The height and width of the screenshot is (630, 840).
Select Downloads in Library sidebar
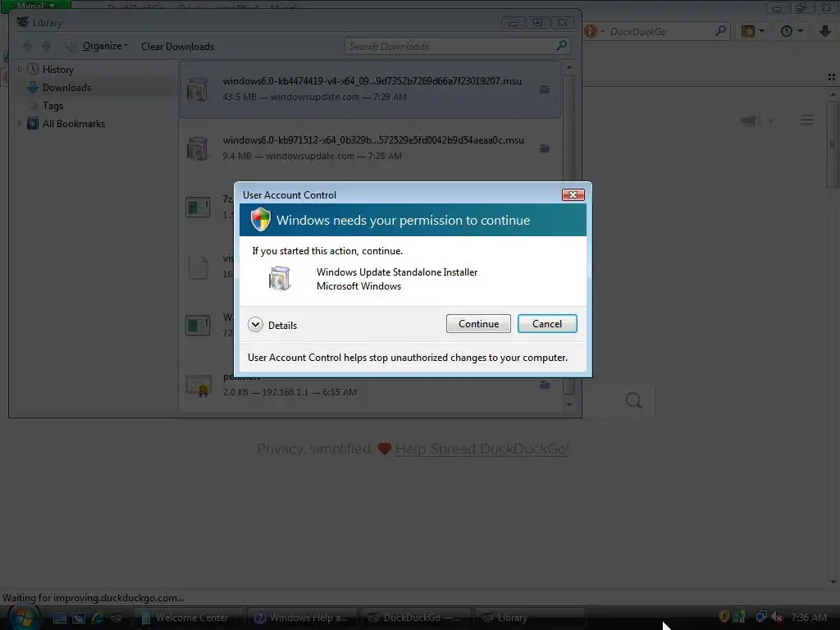(x=66, y=87)
